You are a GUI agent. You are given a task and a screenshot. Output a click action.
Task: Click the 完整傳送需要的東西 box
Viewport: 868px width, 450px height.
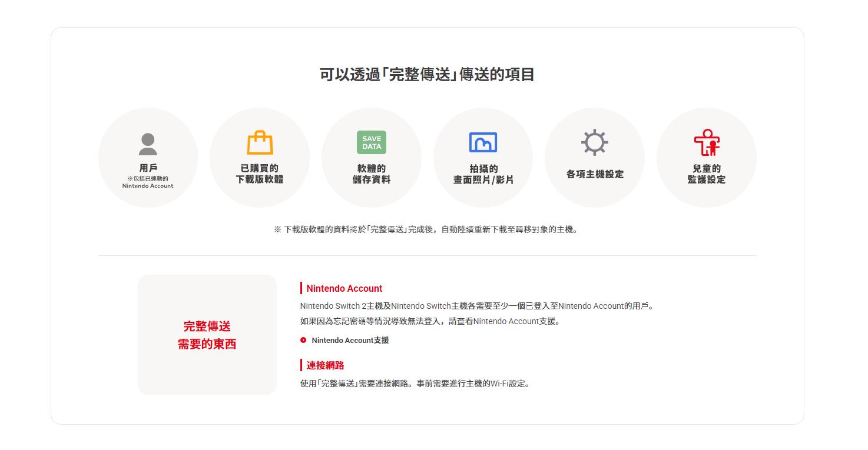(x=207, y=335)
